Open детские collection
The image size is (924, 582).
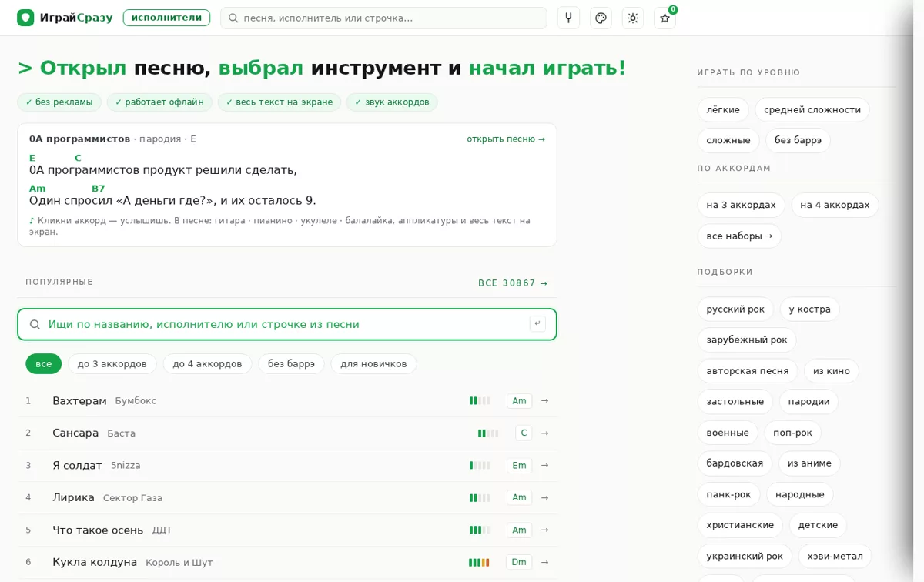pyautogui.click(x=818, y=525)
